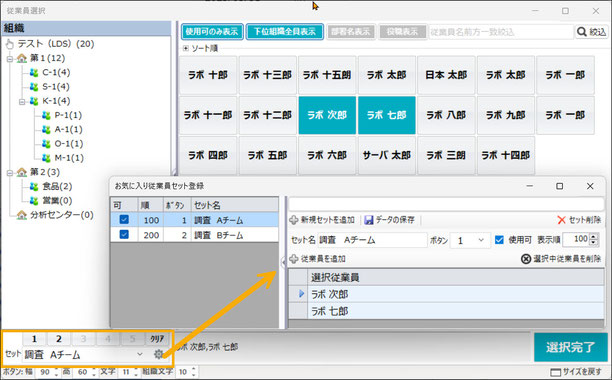Select the 調査 Bチーム set row
The height and width of the screenshot is (380, 612).
pos(194,235)
